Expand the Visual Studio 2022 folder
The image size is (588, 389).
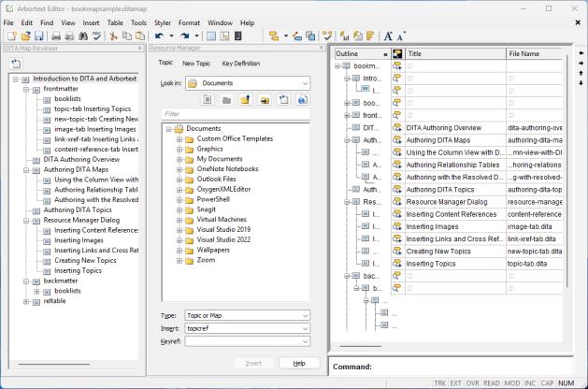(x=179, y=240)
